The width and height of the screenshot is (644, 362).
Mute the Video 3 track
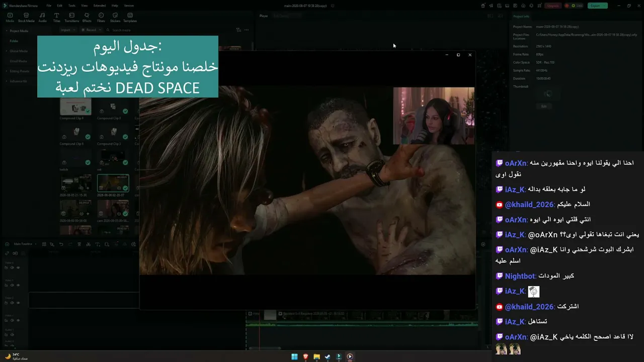12,285
